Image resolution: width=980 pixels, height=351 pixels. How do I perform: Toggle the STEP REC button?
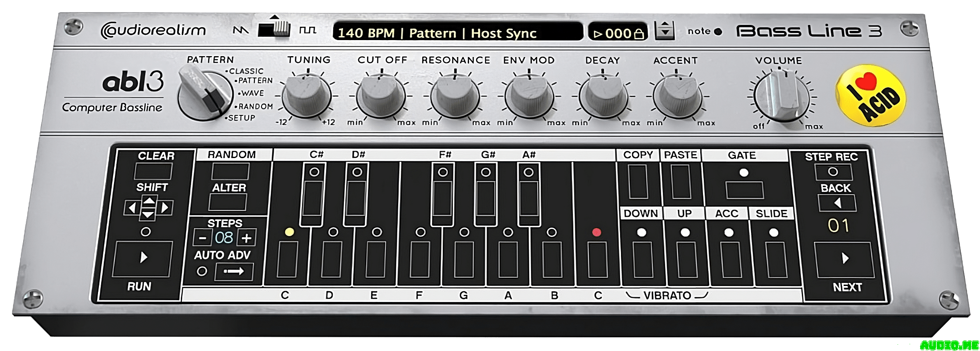point(833,172)
